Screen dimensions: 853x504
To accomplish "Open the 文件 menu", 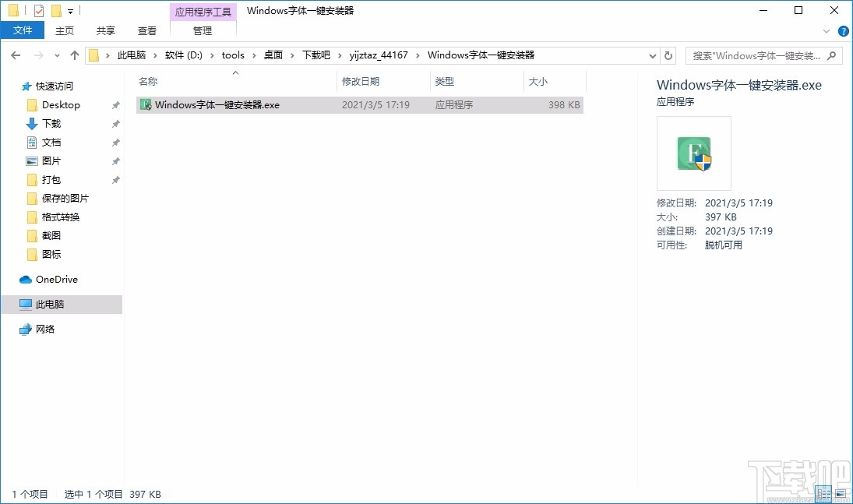I will 23,30.
